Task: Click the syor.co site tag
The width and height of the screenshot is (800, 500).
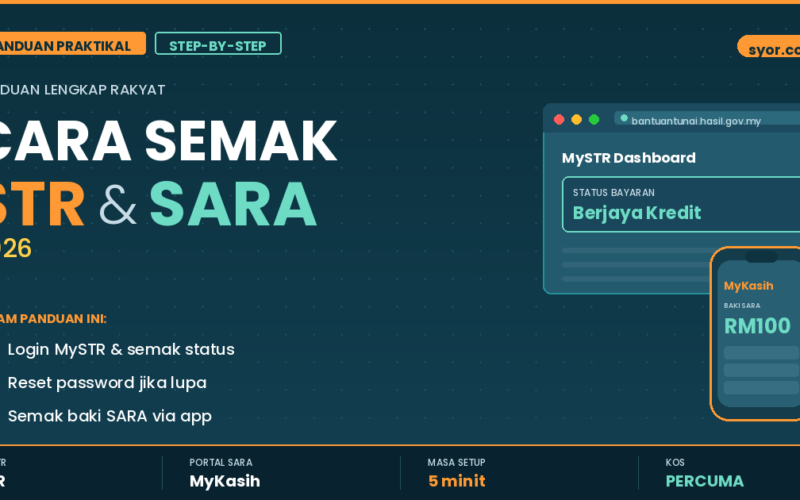Action: 769,47
